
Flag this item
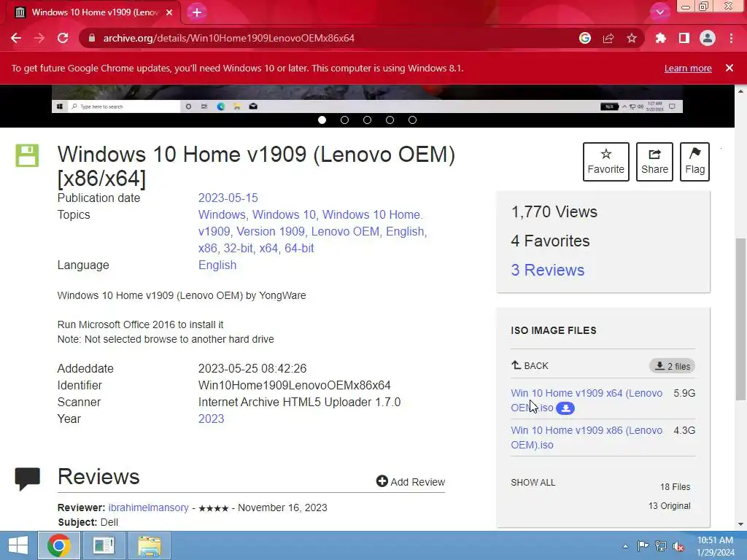tap(694, 162)
